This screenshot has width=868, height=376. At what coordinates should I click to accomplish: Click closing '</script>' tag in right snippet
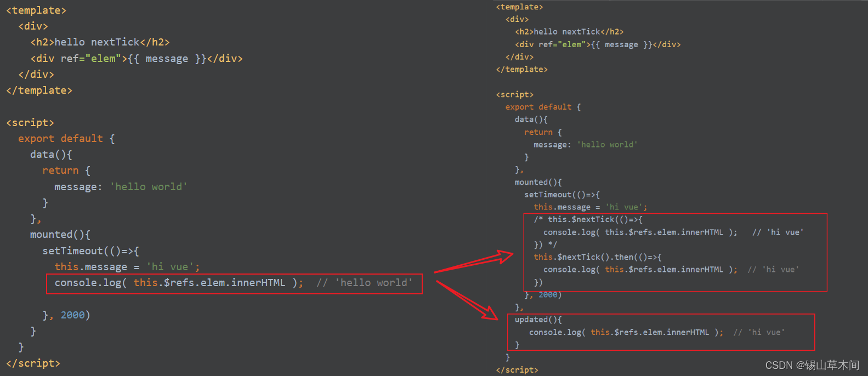(x=517, y=370)
